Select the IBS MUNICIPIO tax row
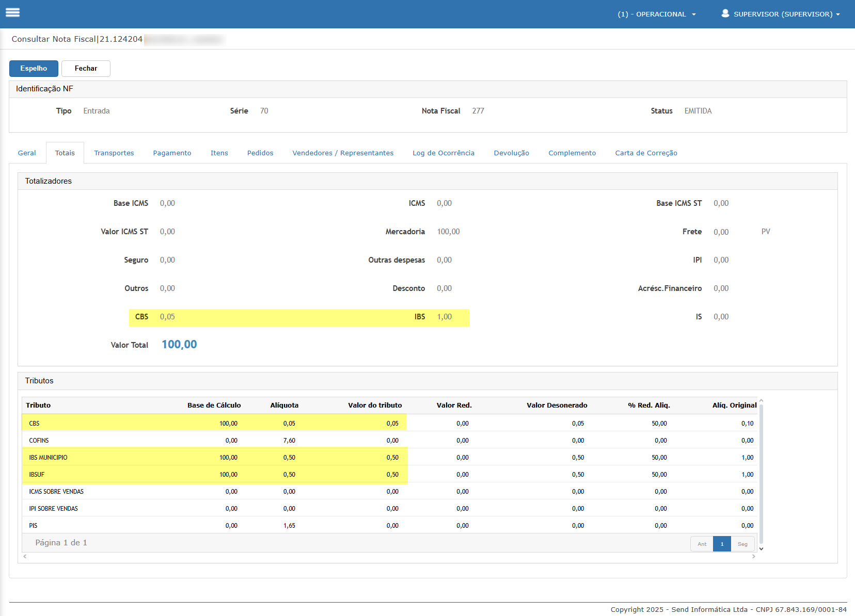This screenshot has width=855, height=616. (x=48, y=458)
